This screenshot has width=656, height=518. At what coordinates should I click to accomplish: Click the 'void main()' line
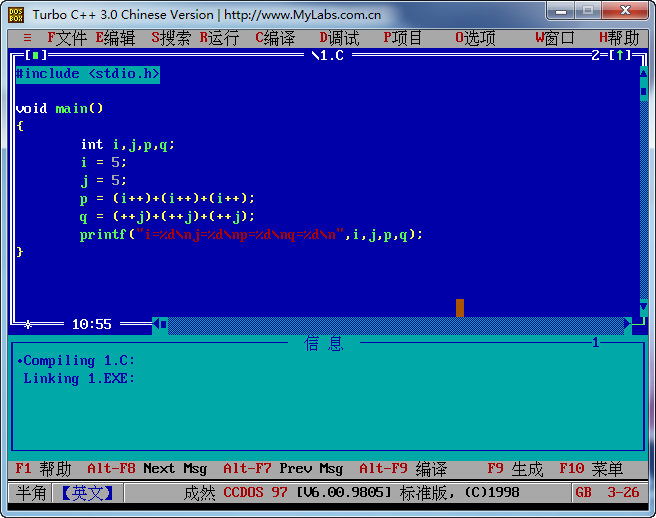click(59, 108)
